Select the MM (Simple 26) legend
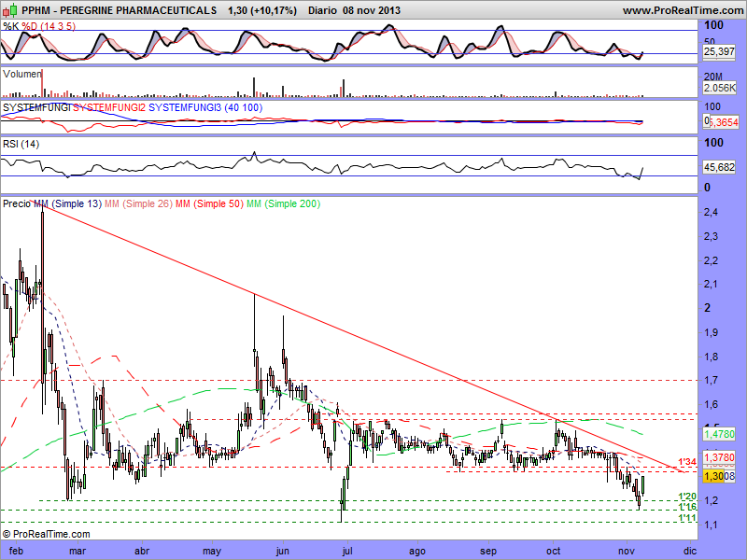This screenshot has height=560, width=747. point(138,203)
